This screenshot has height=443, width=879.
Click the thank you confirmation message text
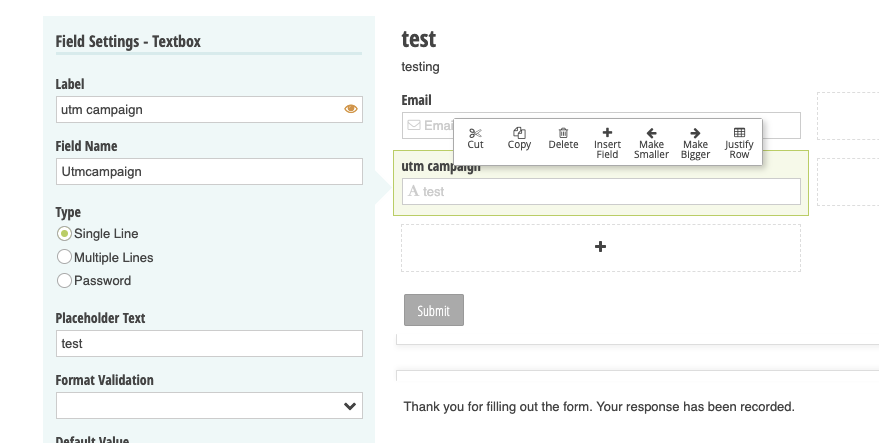coord(598,407)
